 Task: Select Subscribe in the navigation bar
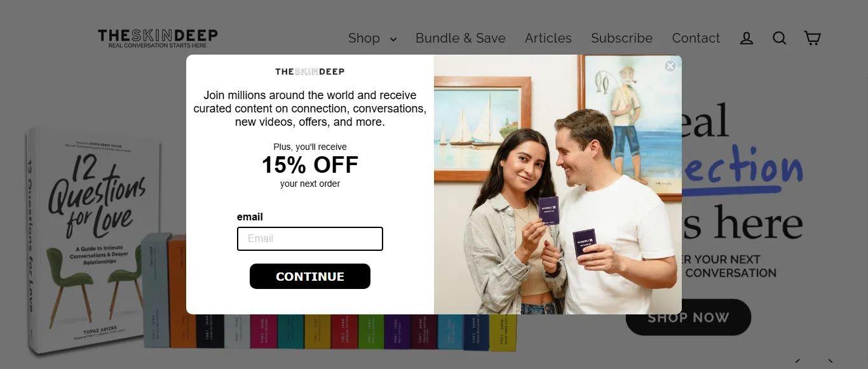pyautogui.click(x=621, y=38)
